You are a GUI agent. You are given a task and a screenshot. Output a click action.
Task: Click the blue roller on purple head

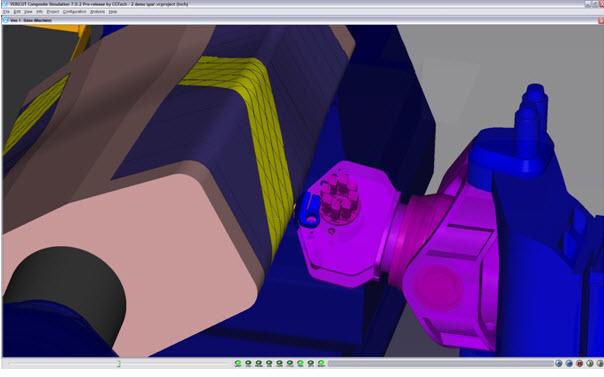click(x=309, y=209)
